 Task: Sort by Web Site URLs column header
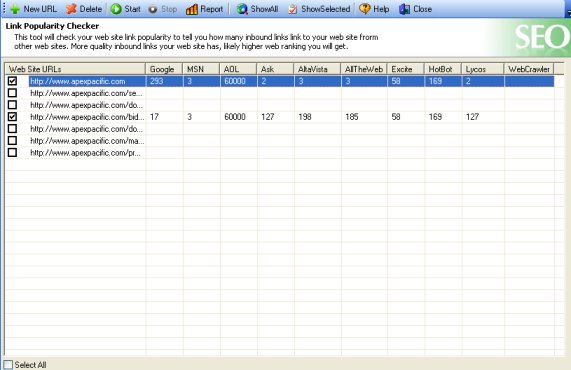[x=75, y=69]
